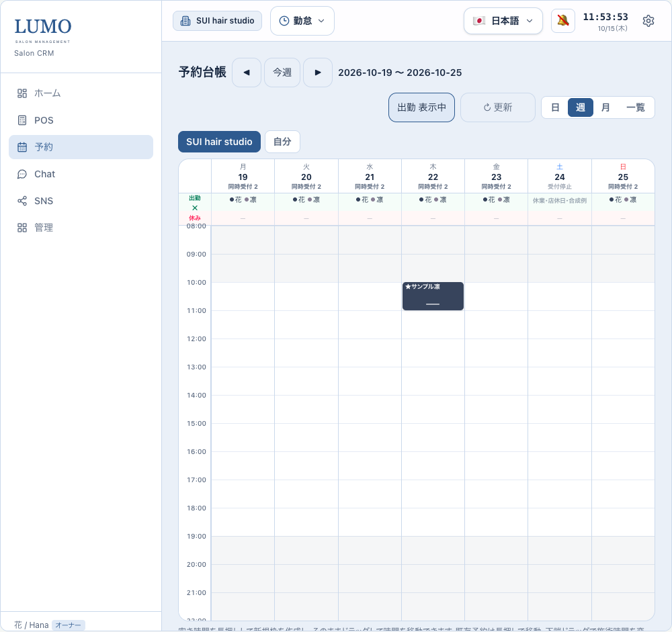Switch to 日 view

555,107
